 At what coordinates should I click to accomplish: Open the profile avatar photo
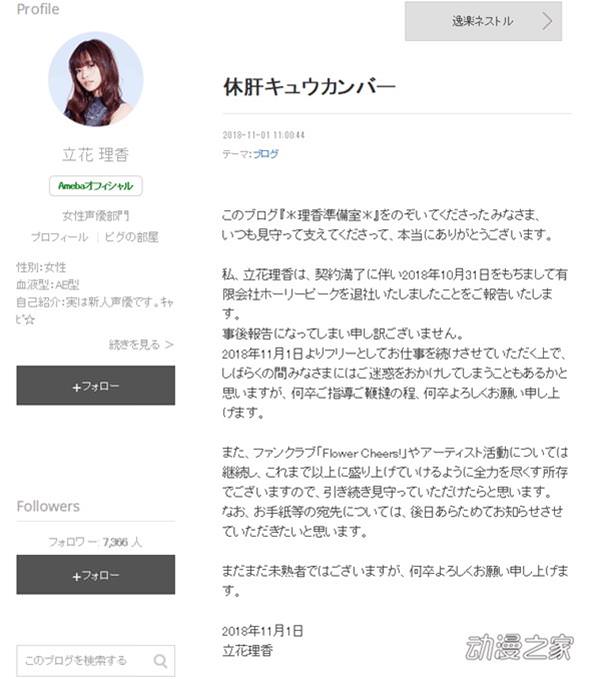pos(96,80)
